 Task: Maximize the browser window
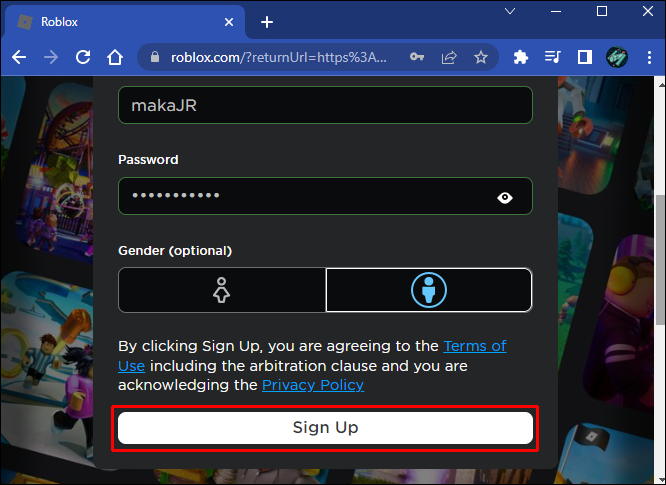pyautogui.click(x=602, y=11)
